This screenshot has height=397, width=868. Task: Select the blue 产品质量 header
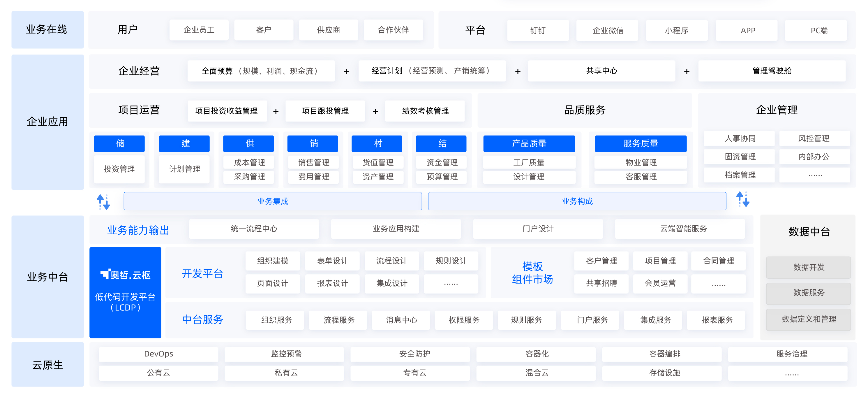point(529,144)
